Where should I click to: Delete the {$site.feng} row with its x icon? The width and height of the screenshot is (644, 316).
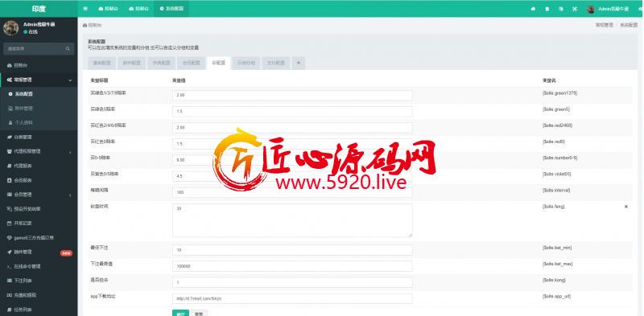(x=626, y=207)
